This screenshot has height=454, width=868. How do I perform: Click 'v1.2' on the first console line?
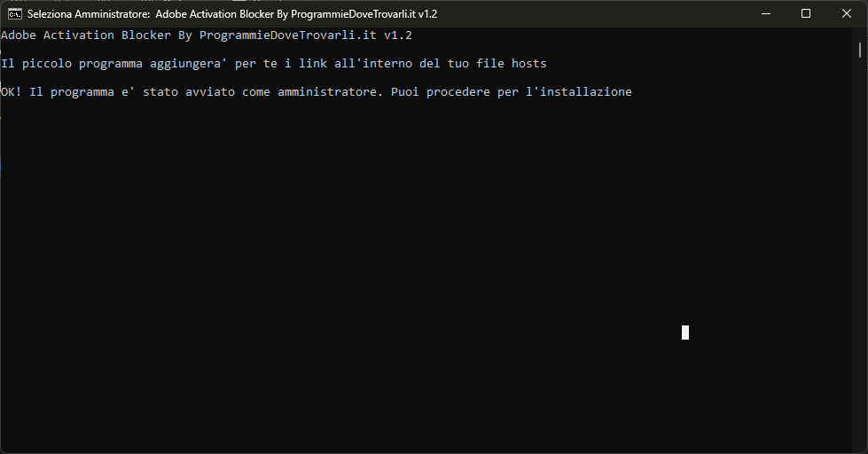(398, 35)
